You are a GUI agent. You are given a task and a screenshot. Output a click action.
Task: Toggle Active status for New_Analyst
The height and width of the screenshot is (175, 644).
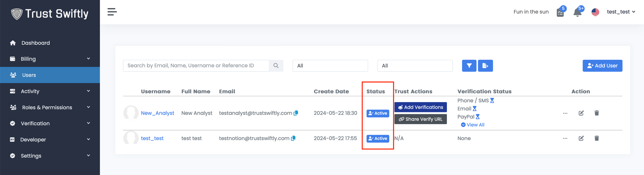point(378,113)
